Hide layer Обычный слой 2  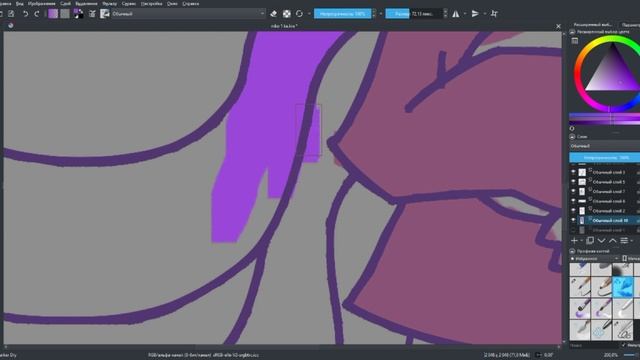(x=573, y=211)
